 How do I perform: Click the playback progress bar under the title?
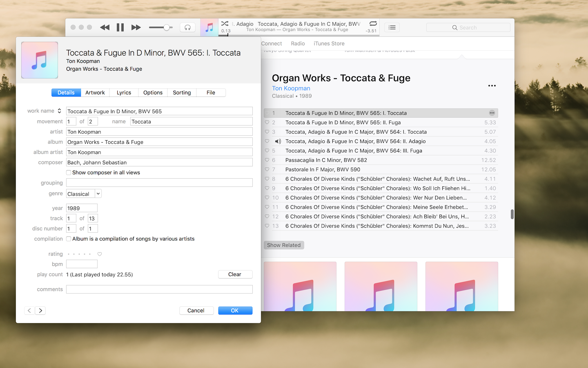coord(299,35)
